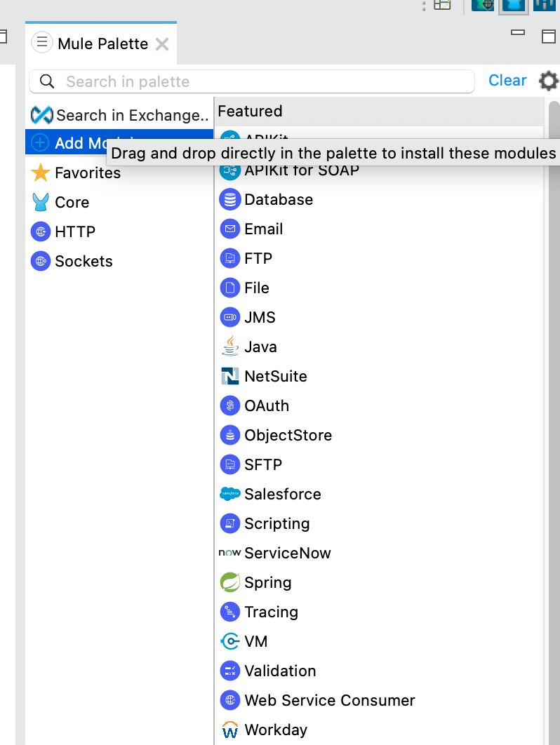Select the Java module icon

point(229,347)
